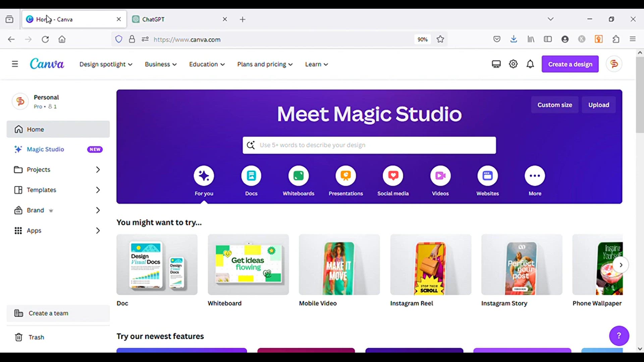
Task: Open the Instagram Story template thumbnail
Action: coord(522,265)
